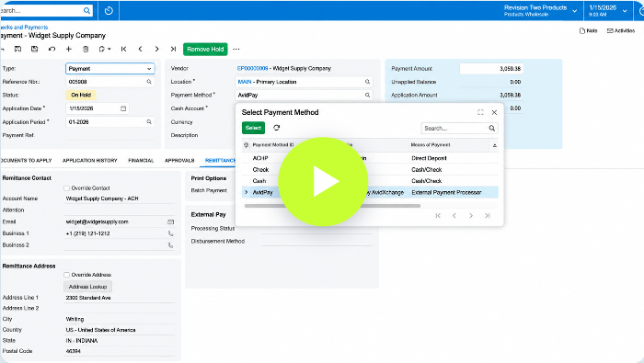Sort by Means of Payment column header

[x=431, y=145]
